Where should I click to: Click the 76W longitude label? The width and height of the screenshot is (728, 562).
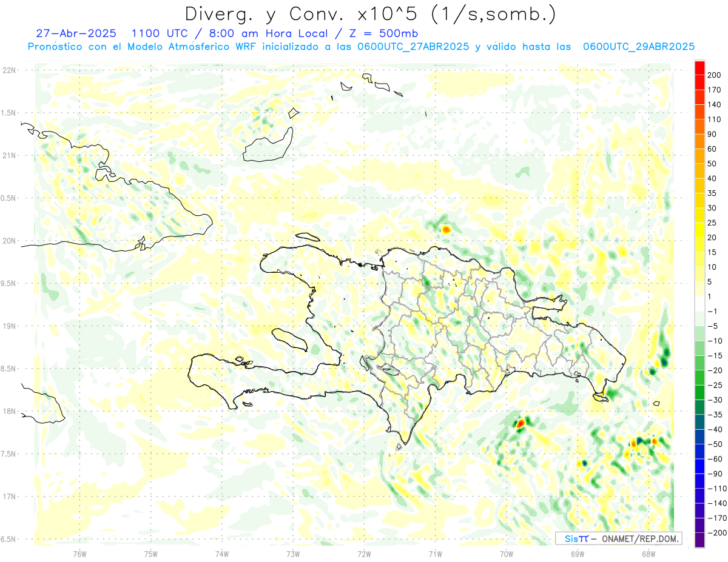pos(79,554)
